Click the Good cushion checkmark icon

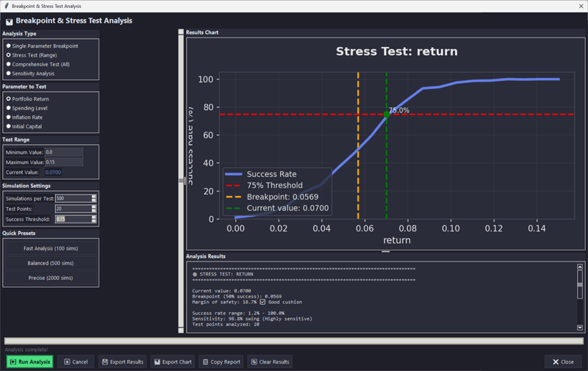click(262, 302)
